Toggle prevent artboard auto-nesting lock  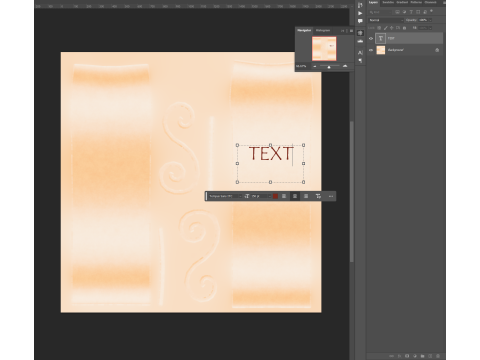click(398, 28)
